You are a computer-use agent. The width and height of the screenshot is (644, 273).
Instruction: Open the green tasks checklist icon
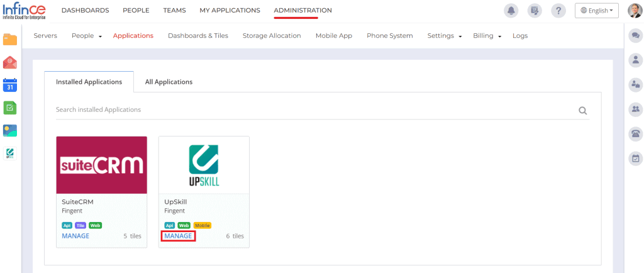[10, 108]
